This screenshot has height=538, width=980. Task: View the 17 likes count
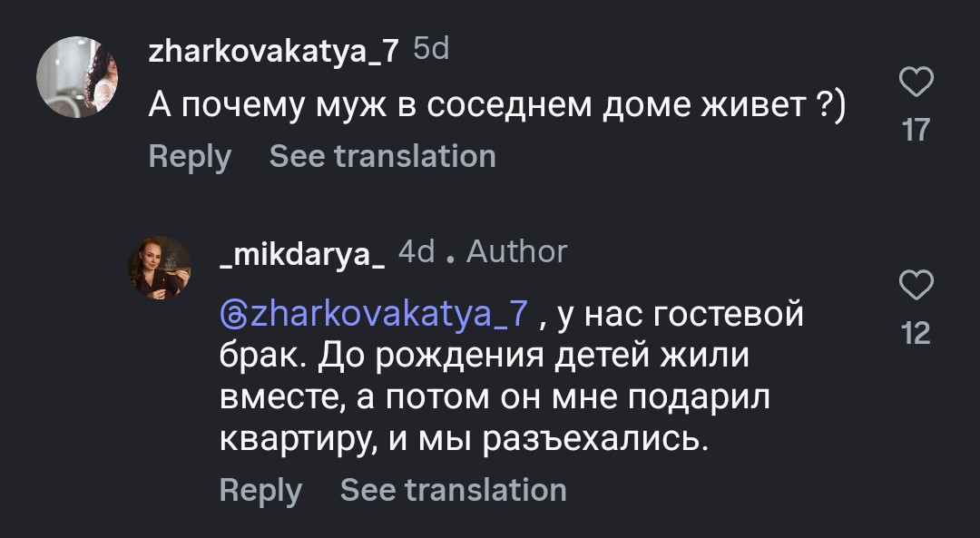[x=916, y=131]
